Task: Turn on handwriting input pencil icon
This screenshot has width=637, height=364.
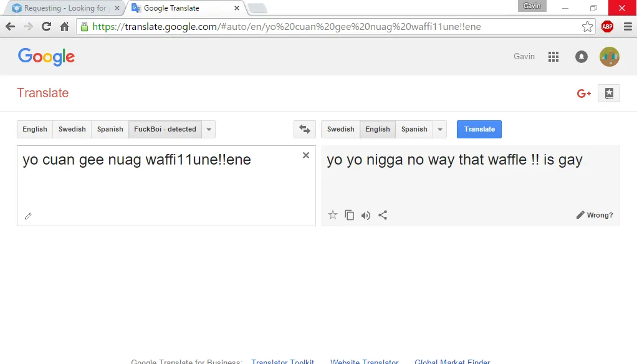Action: pos(28,216)
